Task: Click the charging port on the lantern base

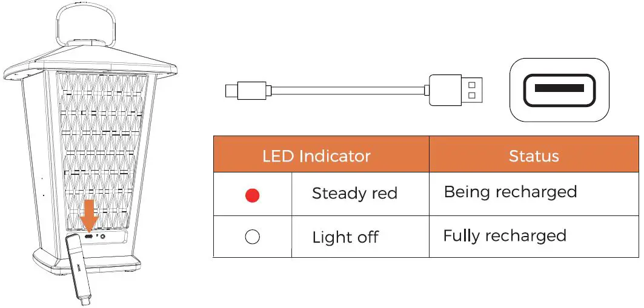Action: [90, 237]
